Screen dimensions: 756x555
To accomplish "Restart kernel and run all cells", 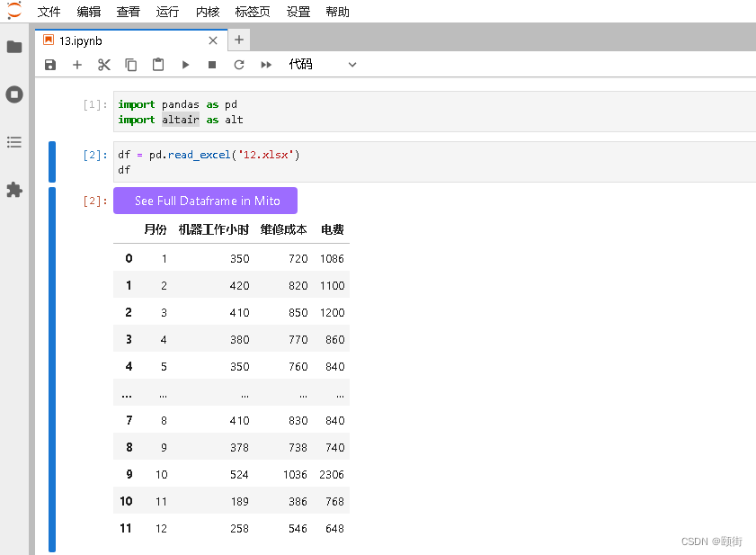I will 266,65.
